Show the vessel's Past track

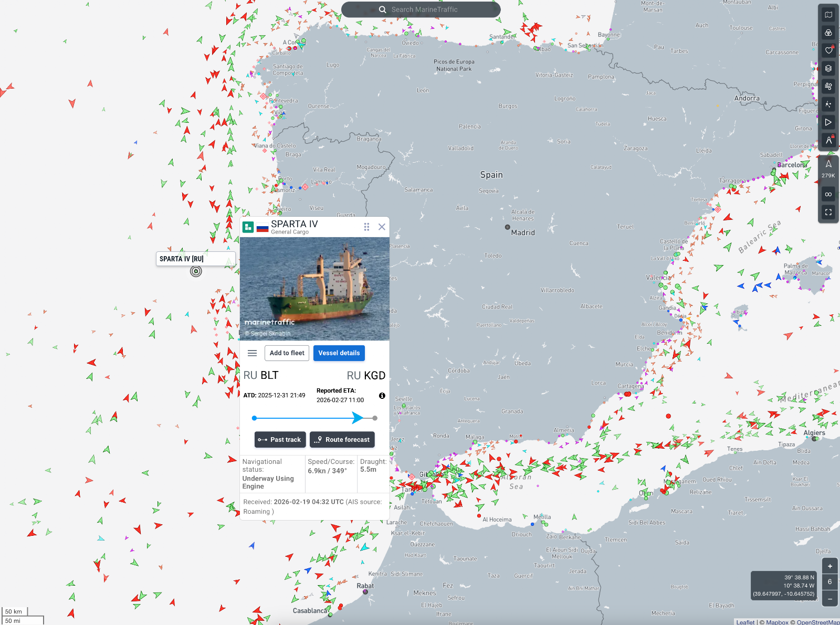click(280, 440)
